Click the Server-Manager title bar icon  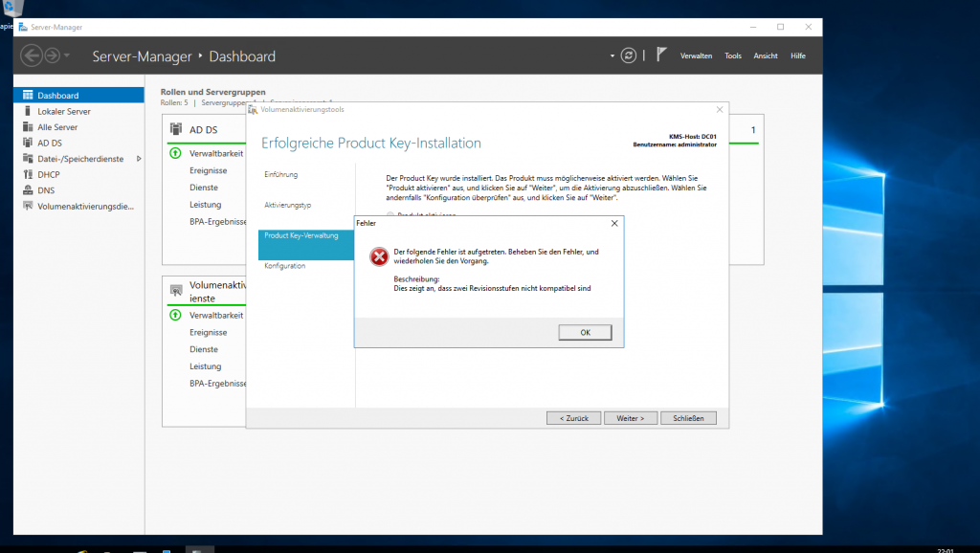pyautogui.click(x=23, y=27)
